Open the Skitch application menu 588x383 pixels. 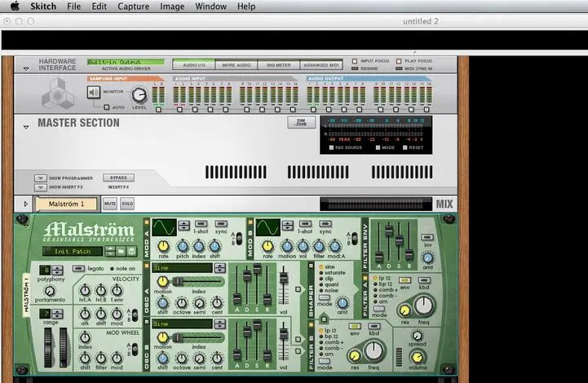coord(43,7)
